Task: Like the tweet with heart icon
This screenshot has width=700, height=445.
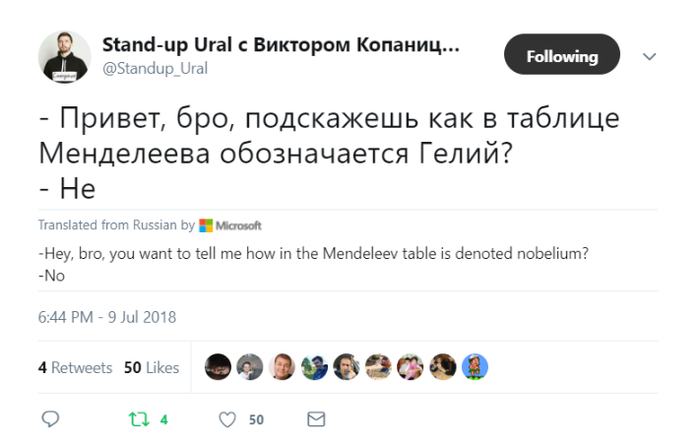Action: (x=227, y=419)
